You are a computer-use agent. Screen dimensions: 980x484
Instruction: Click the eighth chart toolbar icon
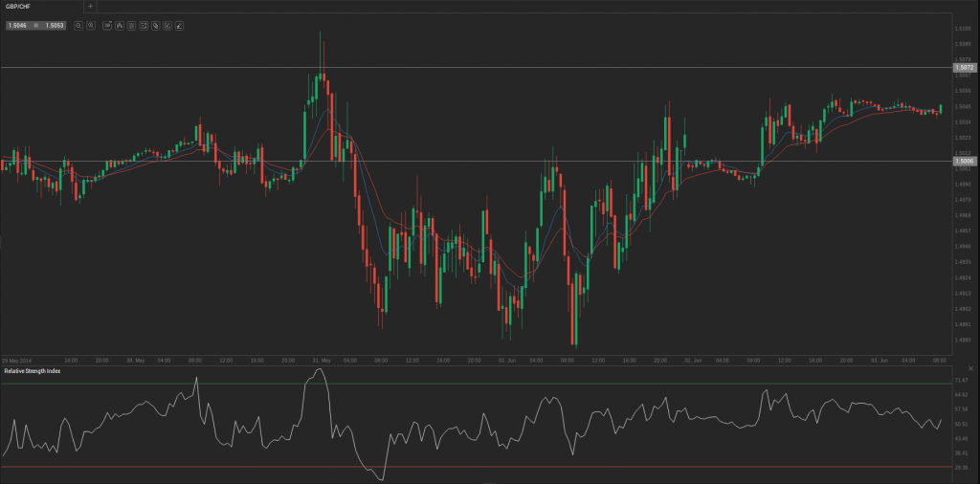click(167, 26)
